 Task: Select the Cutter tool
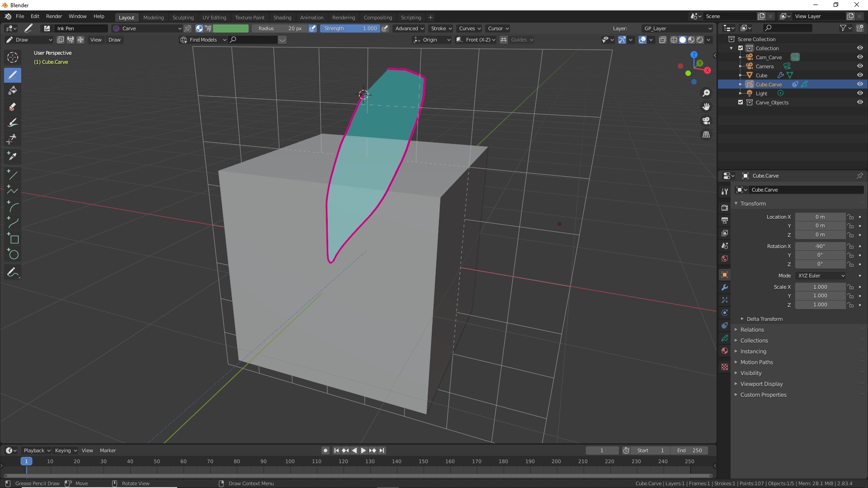[x=13, y=139]
